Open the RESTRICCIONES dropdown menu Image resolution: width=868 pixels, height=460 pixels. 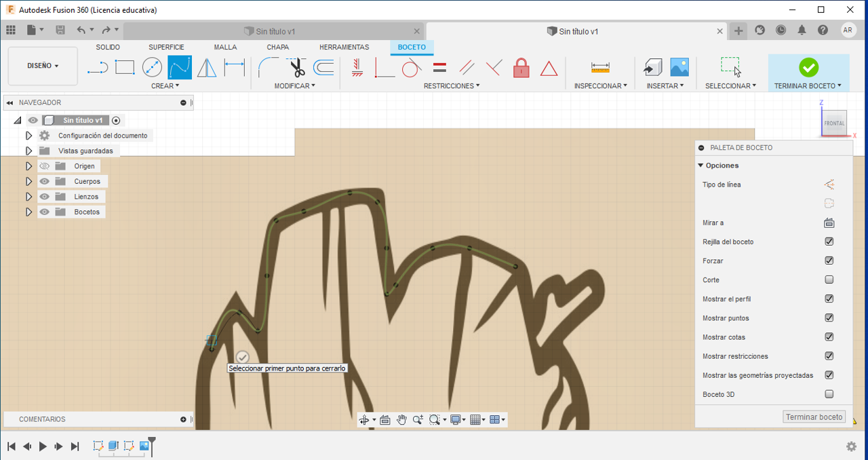click(x=452, y=86)
